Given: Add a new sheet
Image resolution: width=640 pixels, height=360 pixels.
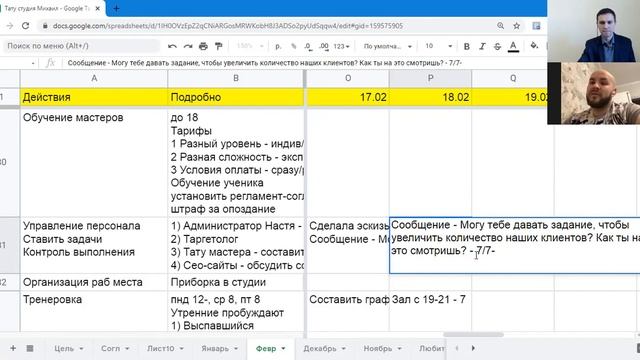Looking at the screenshot, I should click(13, 348).
